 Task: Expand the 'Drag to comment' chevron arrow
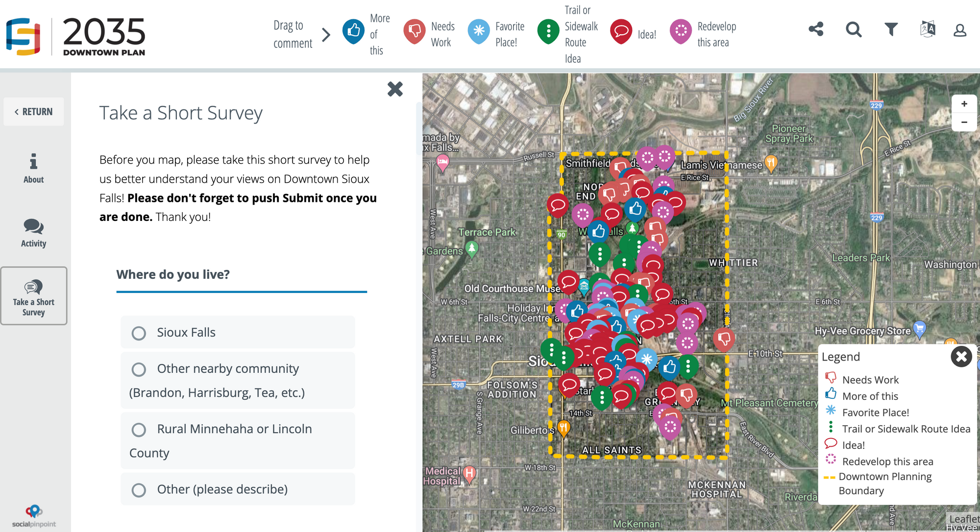click(x=326, y=35)
